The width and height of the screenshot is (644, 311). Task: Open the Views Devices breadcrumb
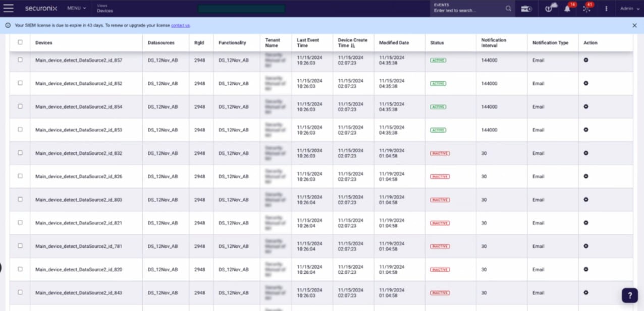click(x=105, y=9)
